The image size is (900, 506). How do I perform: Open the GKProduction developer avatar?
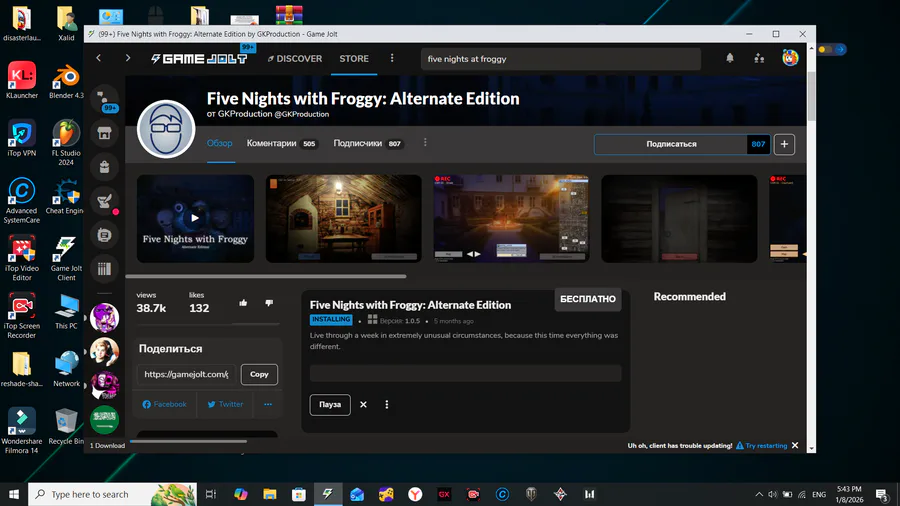click(166, 129)
